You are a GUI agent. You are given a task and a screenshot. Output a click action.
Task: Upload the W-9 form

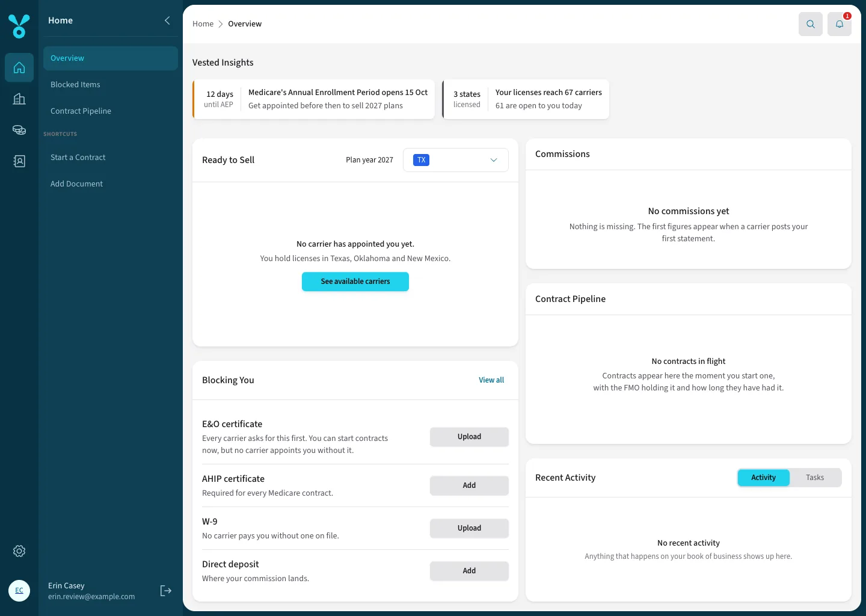click(x=469, y=528)
